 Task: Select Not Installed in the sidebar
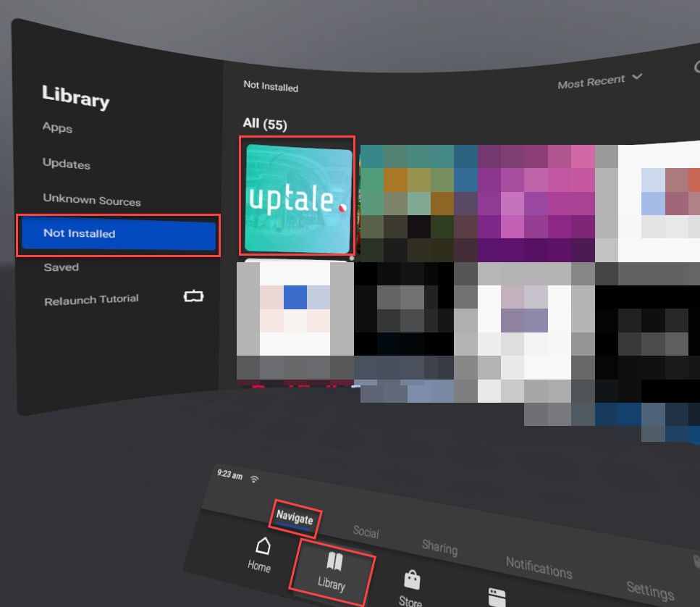pos(118,233)
